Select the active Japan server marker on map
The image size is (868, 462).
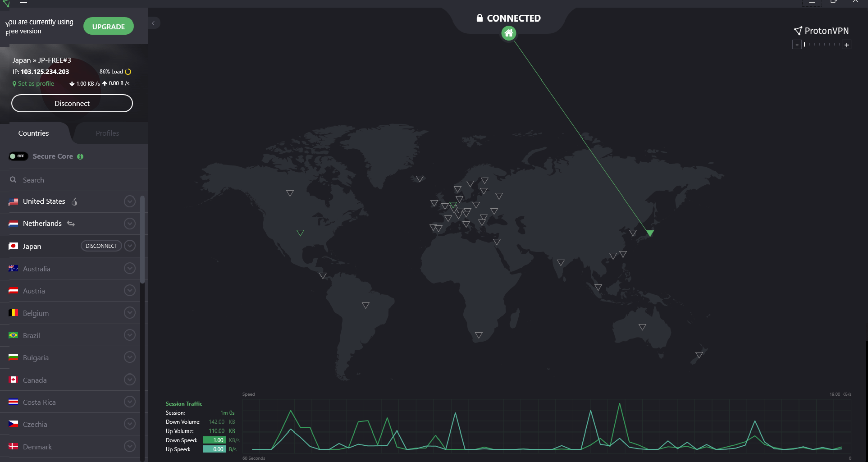[650, 233]
